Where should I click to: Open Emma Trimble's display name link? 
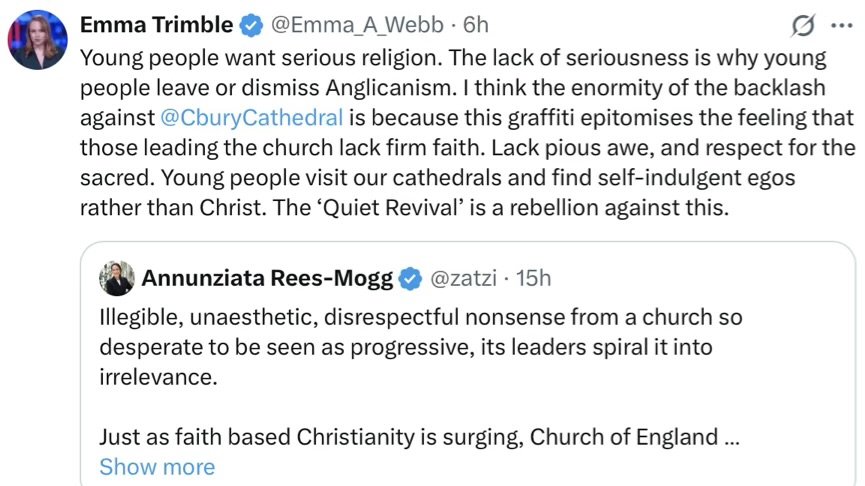coord(158,25)
